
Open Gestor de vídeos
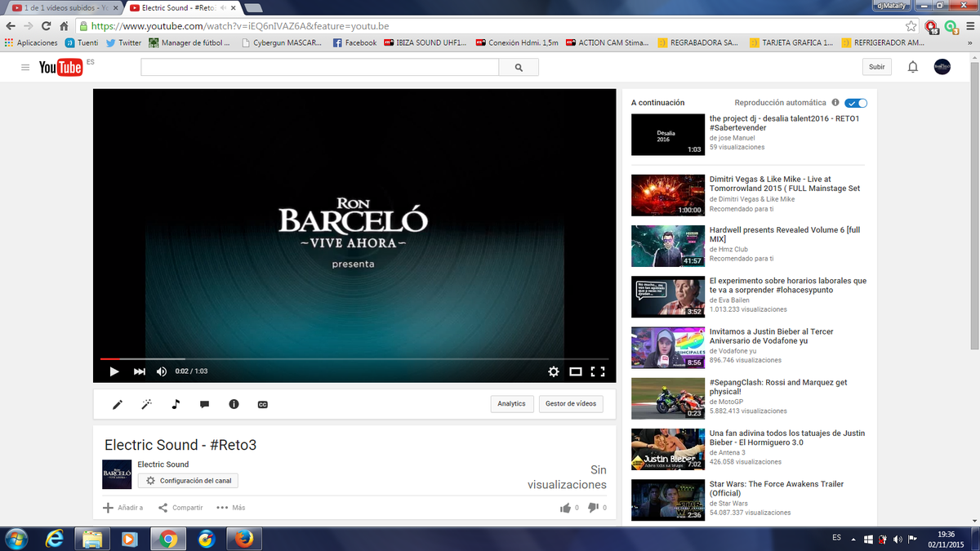571,404
